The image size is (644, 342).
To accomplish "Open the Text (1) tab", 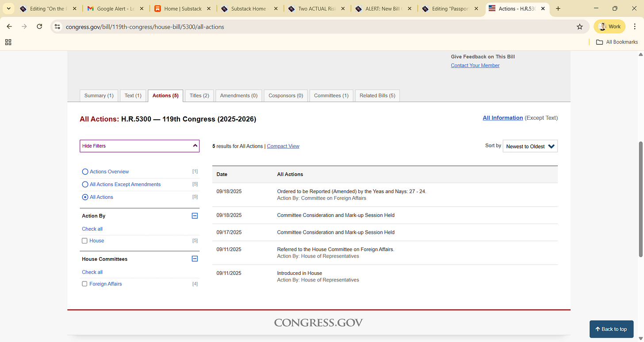I will (133, 95).
